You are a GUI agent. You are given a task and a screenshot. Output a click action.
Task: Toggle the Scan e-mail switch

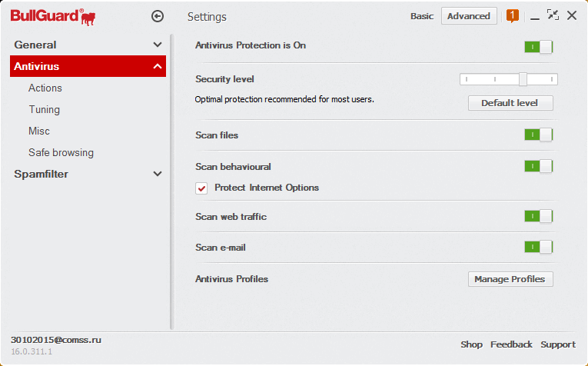[539, 247]
